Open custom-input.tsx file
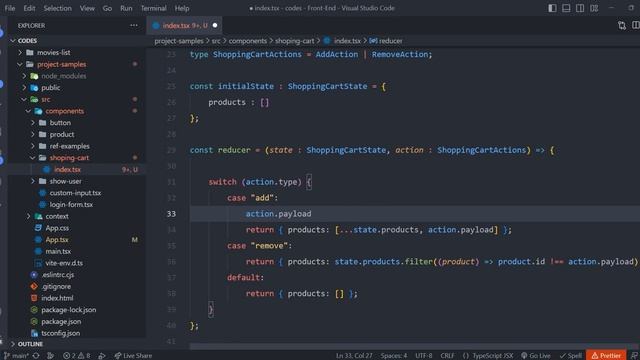 point(77,193)
